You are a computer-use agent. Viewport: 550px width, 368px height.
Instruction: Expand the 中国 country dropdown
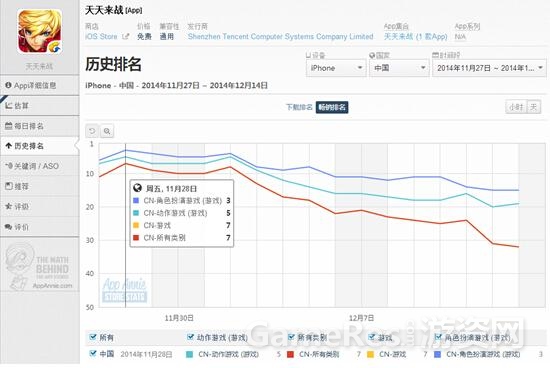[x=399, y=68]
